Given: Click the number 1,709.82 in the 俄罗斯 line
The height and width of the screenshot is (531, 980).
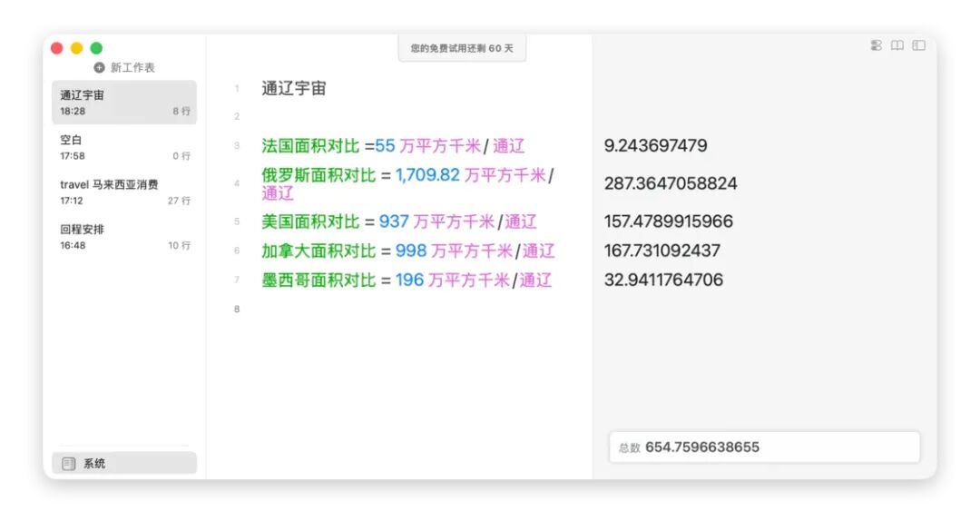Looking at the screenshot, I should (x=427, y=175).
